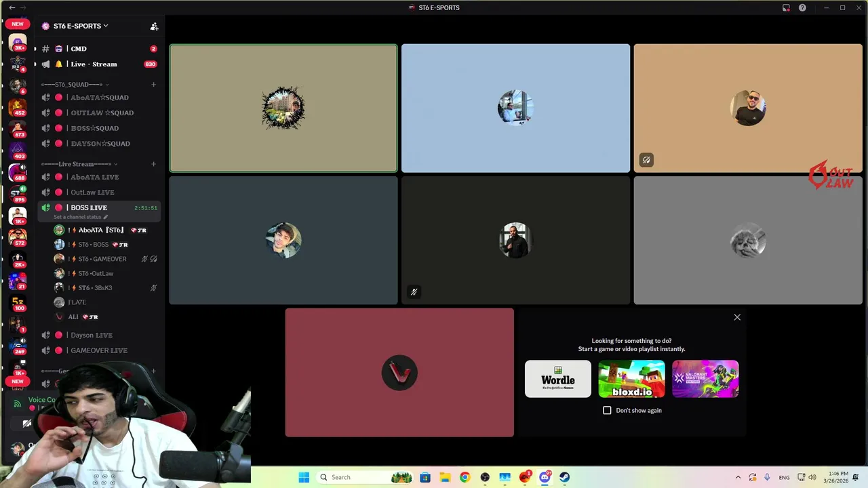Join the GAMEOVER LIVE voice channel
This screenshot has width=868, height=488.
(x=99, y=350)
